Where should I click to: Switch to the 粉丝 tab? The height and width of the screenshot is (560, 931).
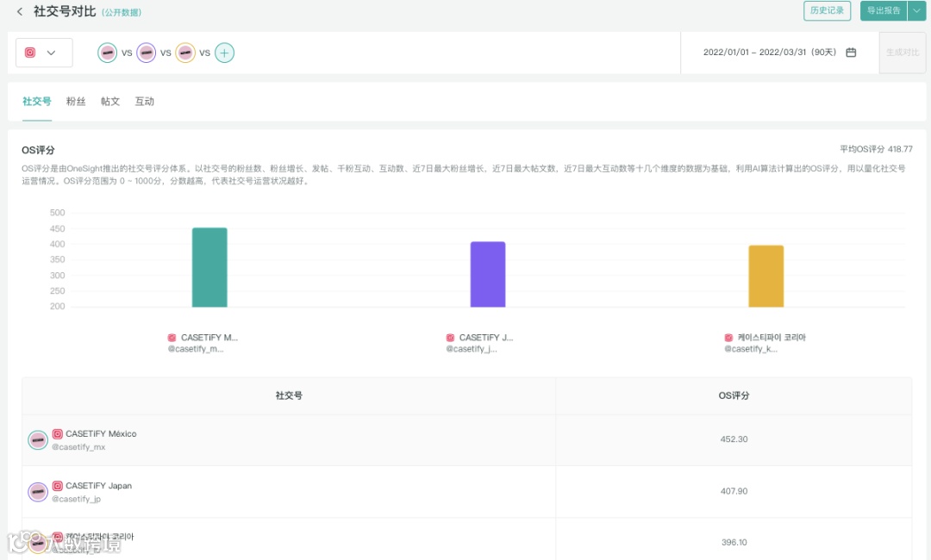(75, 102)
